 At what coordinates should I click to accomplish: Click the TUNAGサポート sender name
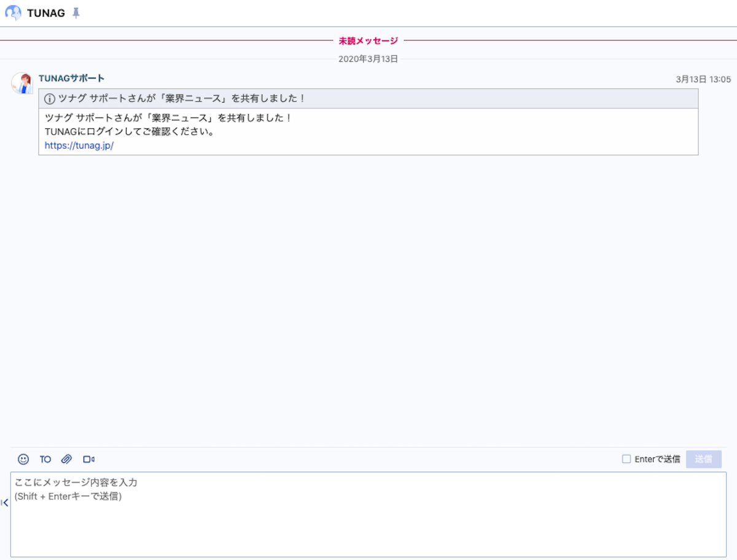tap(72, 78)
